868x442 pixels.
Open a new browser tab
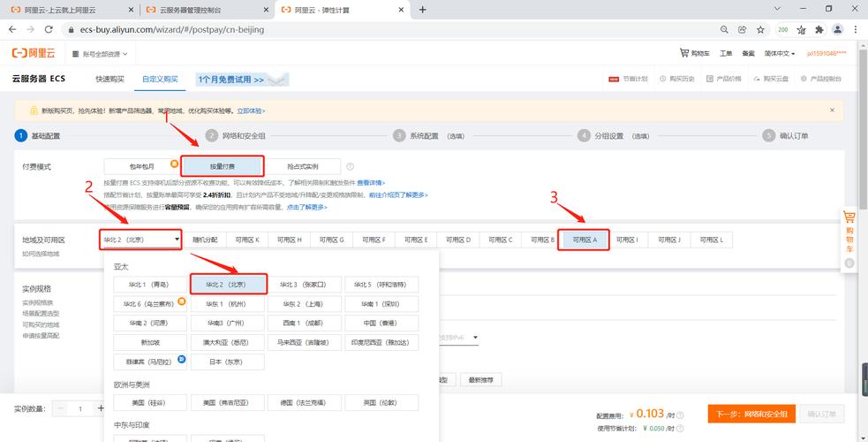[422, 10]
